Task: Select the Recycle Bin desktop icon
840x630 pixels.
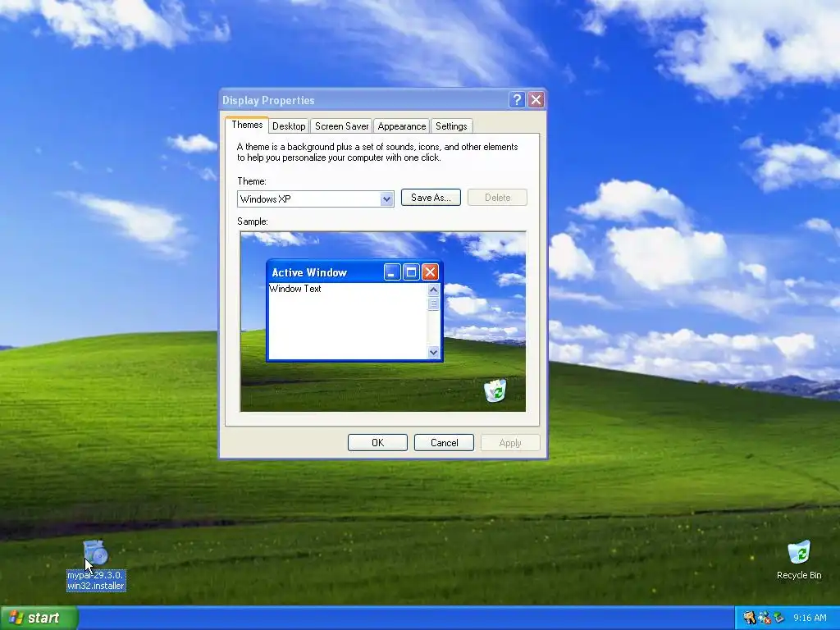Action: tap(799, 560)
